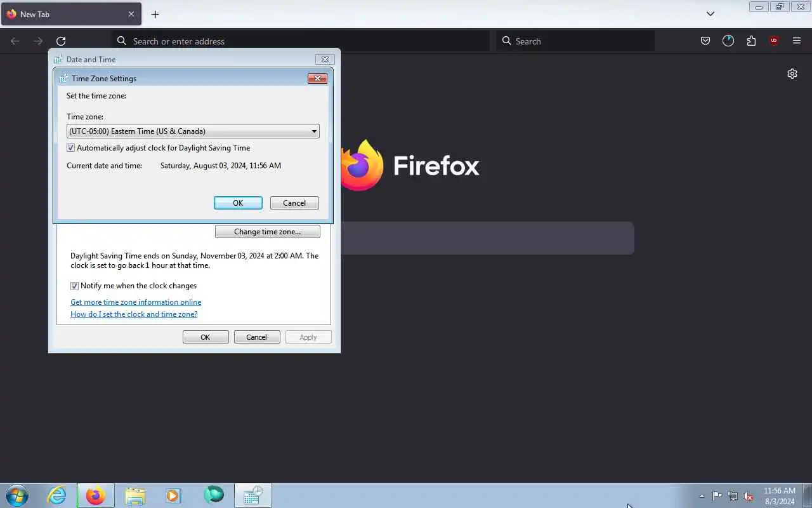The height and width of the screenshot is (508, 812).
Task: Show hidden tray icons arrow
Action: click(x=702, y=496)
